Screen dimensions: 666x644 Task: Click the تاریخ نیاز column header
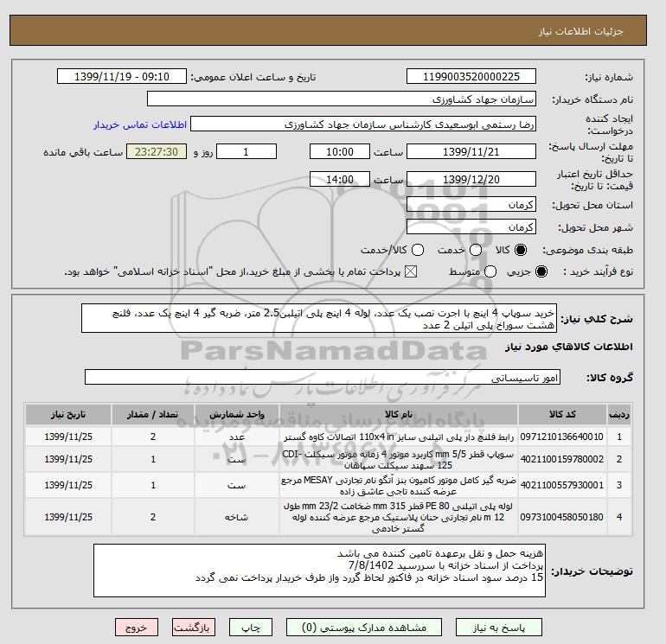[68, 415]
